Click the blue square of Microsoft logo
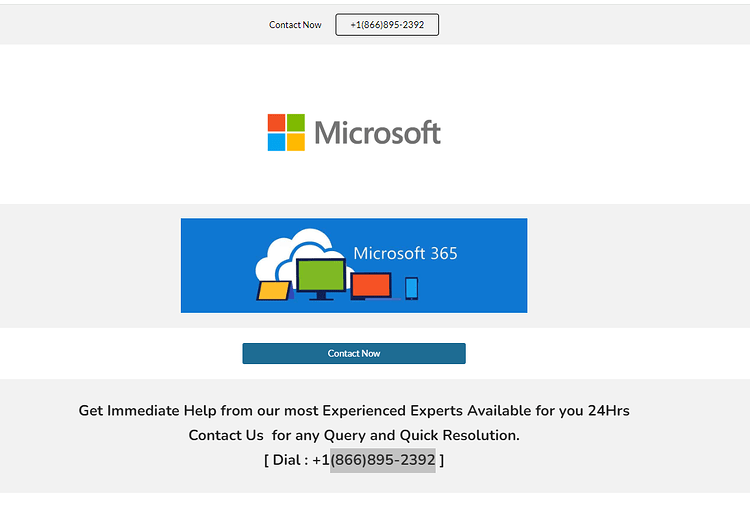This screenshot has width=750, height=525. (x=276, y=142)
